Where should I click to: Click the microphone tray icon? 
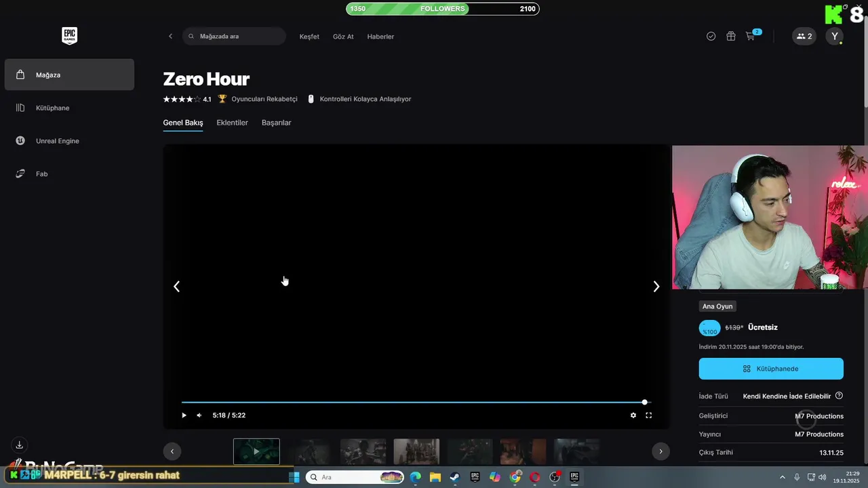[x=797, y=477]
